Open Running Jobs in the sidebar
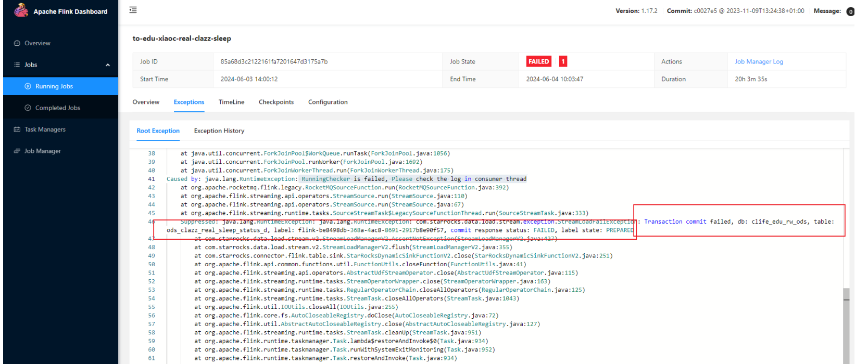The width and height of the screenshot is (868, 364). (x=60, y=86)
